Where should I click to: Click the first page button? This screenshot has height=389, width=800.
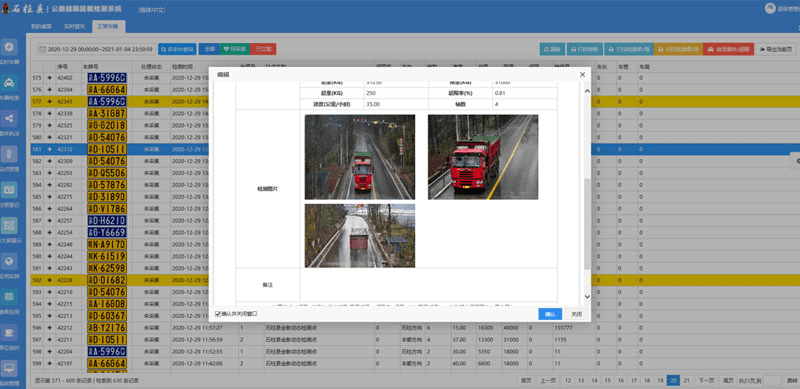526,380
